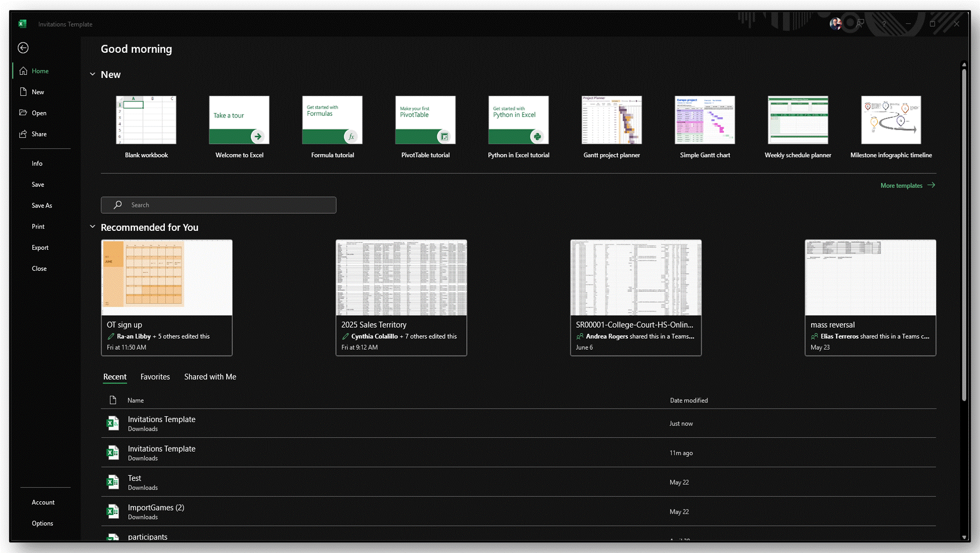Open Excel Options
The height and width of the screenshot is (553, 980).
tap(42, 523)
